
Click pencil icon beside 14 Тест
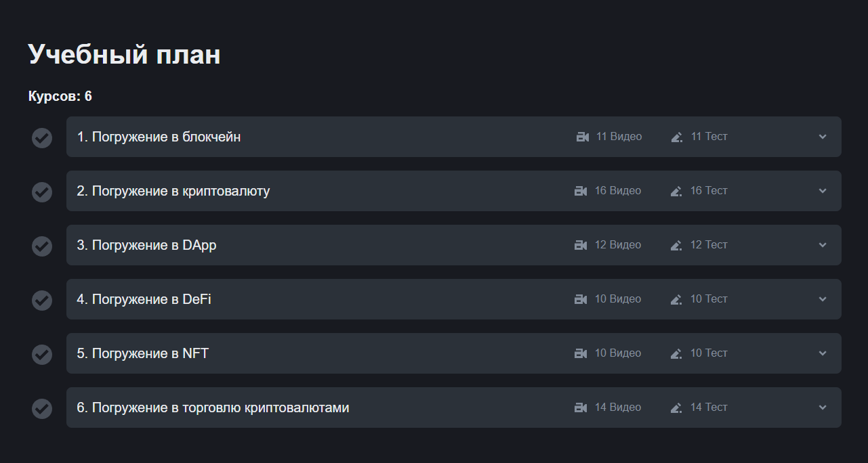[676, 407]
